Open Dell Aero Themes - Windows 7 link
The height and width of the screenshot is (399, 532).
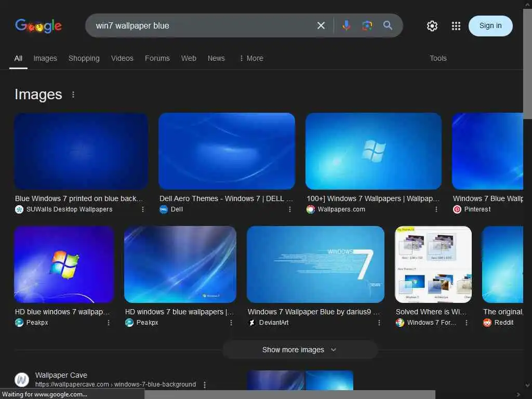pos(226,198)
